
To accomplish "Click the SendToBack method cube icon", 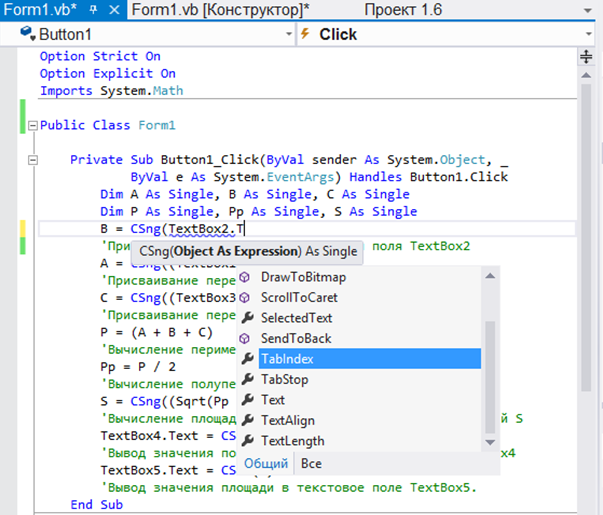I will (x=245, y=338).
